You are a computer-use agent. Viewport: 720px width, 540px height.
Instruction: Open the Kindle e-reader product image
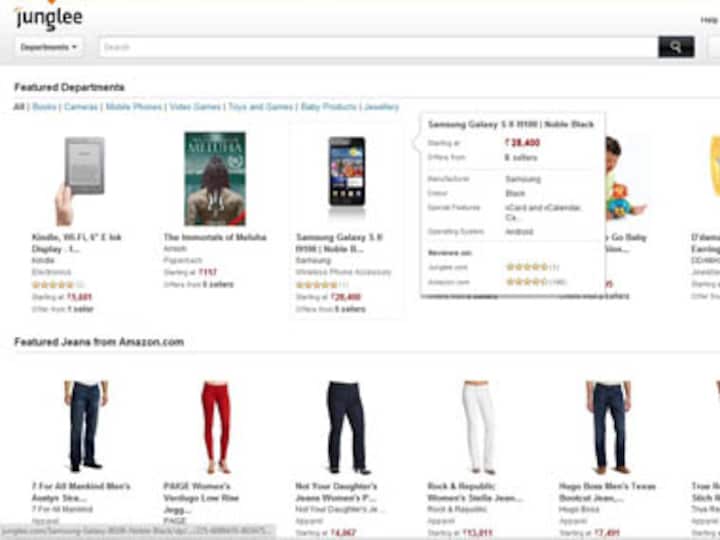point(81,180)
